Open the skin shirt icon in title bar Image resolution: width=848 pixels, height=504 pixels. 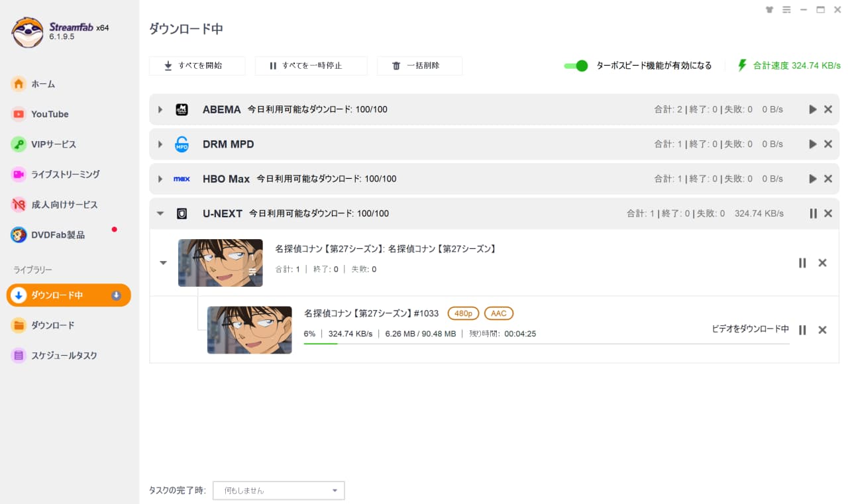coord(769,10)
